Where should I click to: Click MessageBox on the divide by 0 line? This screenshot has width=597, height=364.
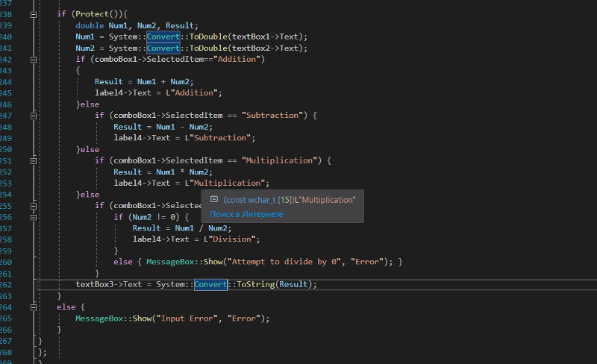[170, 262]
